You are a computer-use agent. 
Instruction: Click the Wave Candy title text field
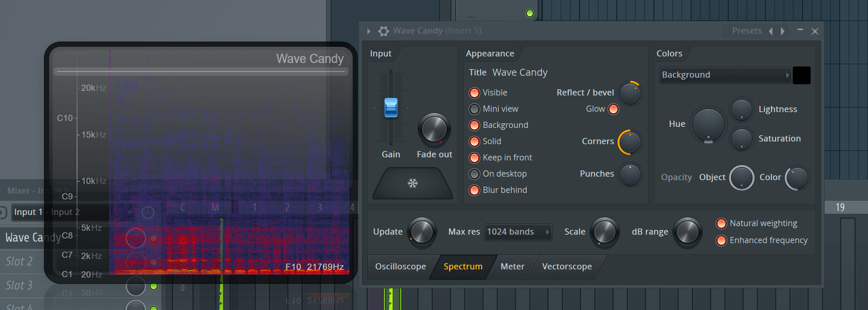[x=520, y=73]
